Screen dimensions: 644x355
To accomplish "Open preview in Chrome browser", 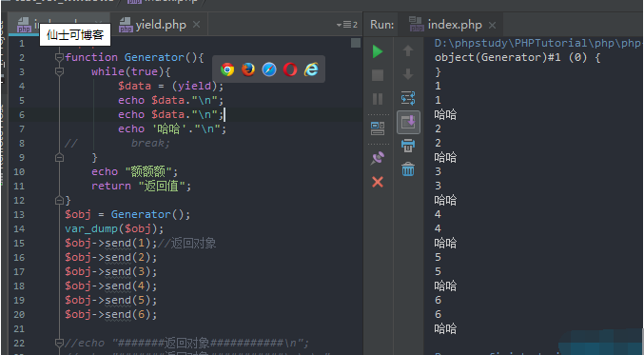I will [227, 69].
